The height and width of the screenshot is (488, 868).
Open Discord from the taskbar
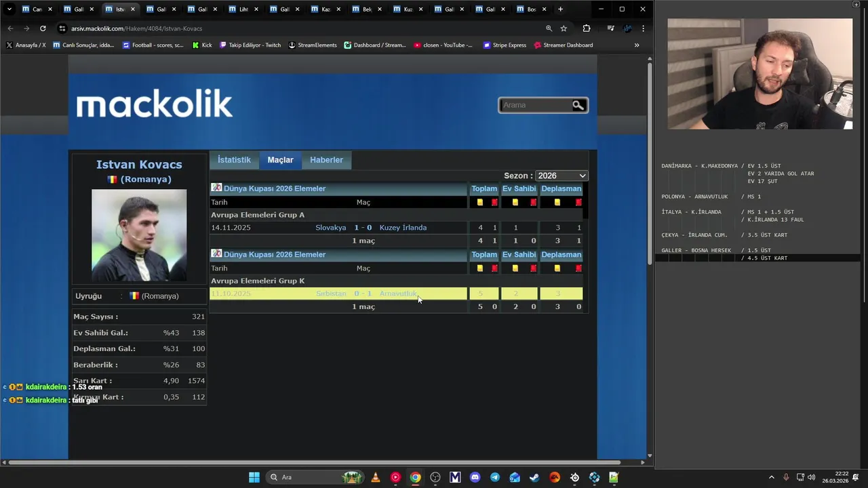(475, 477)
